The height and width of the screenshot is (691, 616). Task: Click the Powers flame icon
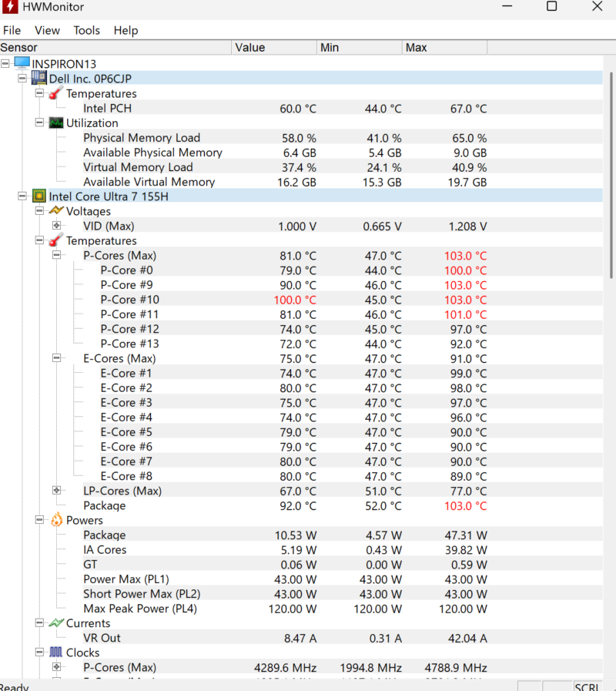[x=56, y=521]
